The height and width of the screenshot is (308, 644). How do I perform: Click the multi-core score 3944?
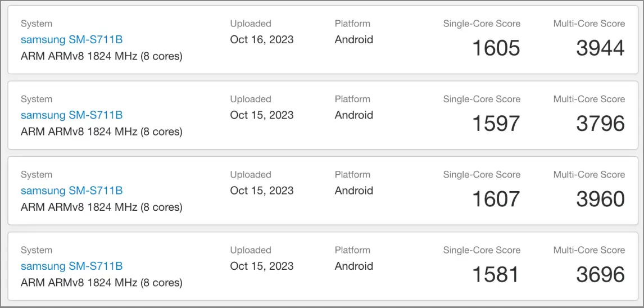pyautogui.click(x=601, y=48)
